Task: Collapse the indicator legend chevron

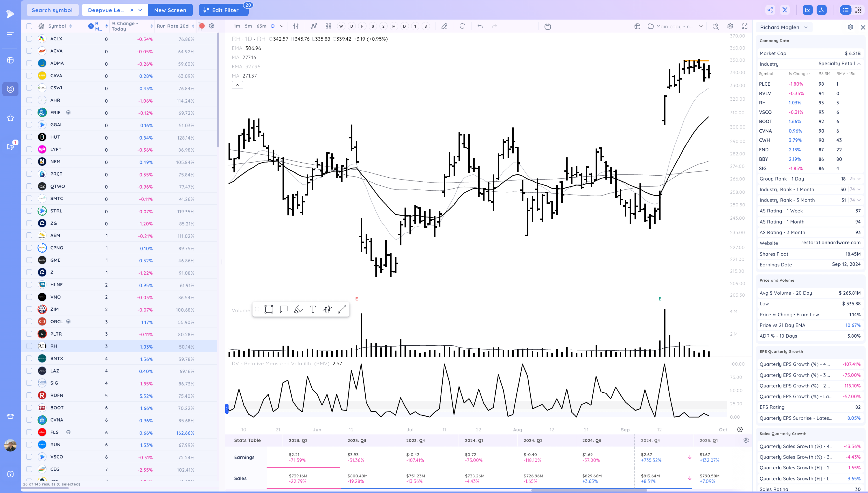Action: [x=237, y=85]
